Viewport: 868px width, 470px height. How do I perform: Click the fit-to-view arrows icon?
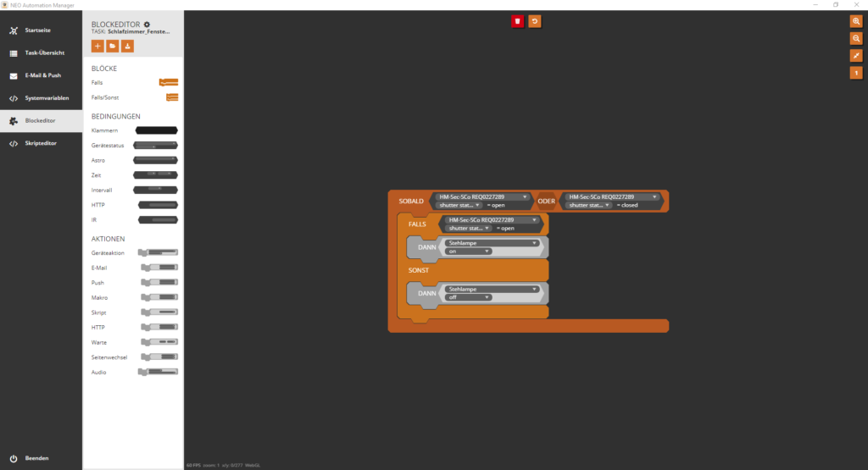coord(856,56)
